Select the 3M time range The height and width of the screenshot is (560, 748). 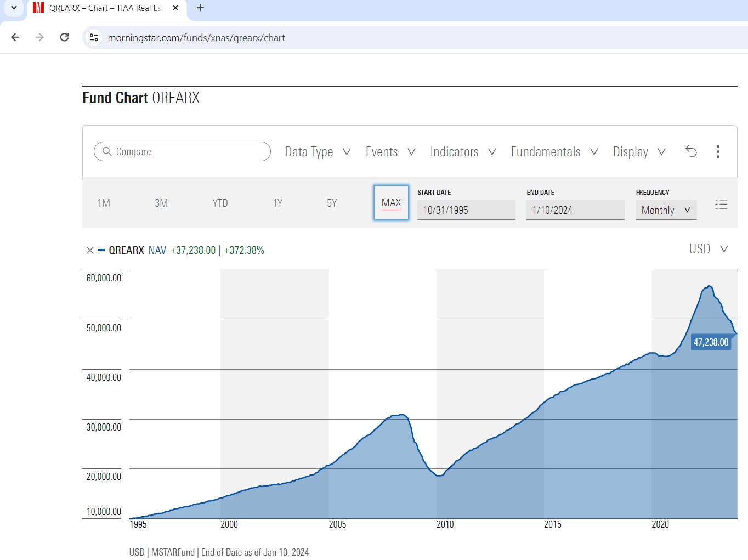(x=161, y=203)
